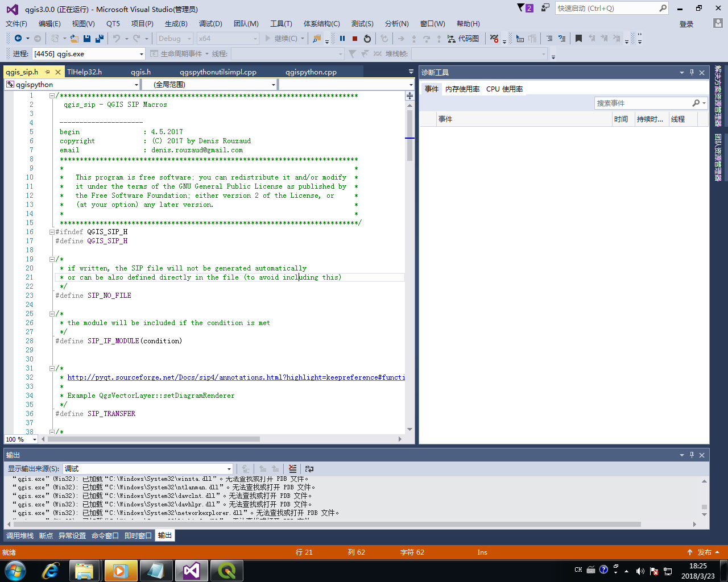Open the 文件(F) menu

[16, 23]
